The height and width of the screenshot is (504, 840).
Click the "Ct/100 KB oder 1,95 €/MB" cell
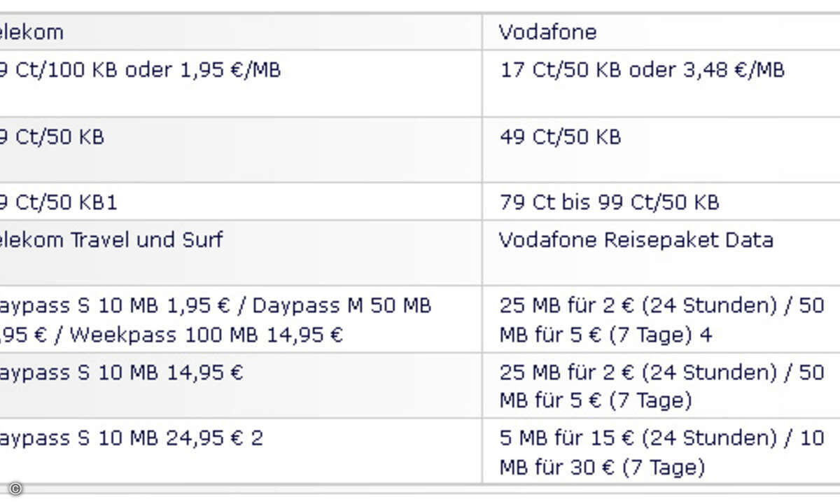[140, 70]
